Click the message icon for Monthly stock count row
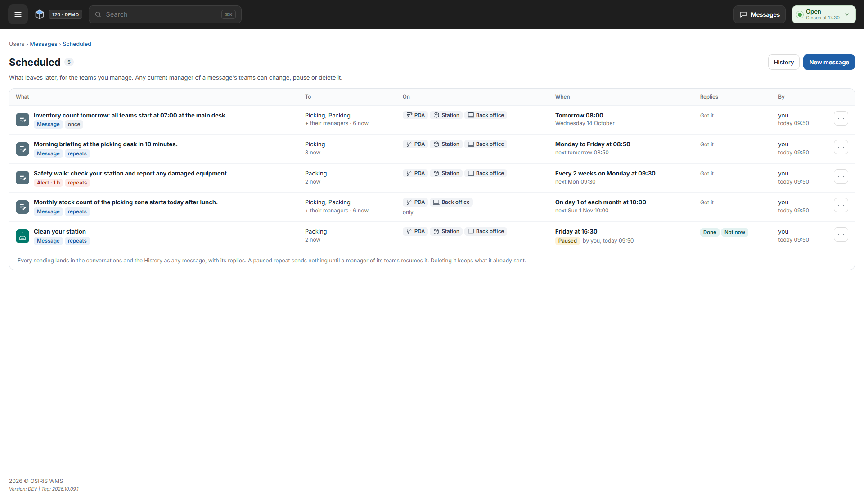 [x=22, y=207]
